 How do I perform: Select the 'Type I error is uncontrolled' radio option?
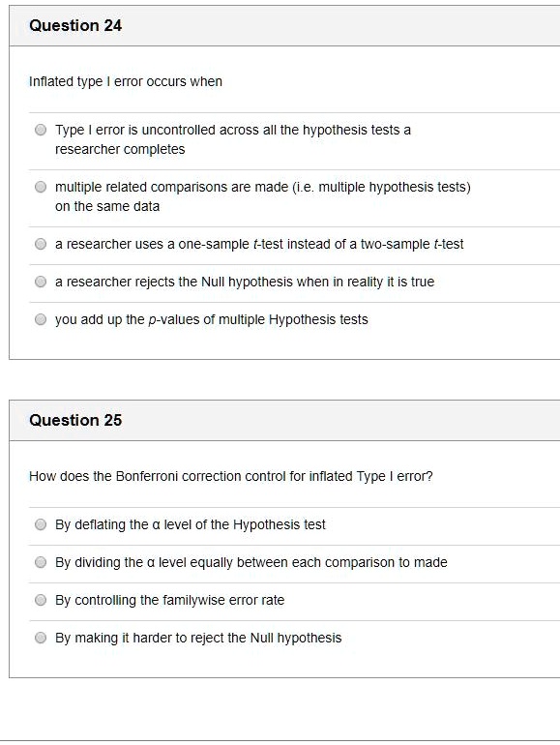[41, 130]
